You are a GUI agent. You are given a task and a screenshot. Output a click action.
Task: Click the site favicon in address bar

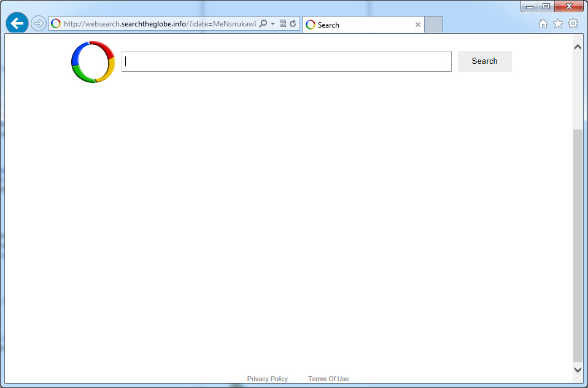(56, 24)
